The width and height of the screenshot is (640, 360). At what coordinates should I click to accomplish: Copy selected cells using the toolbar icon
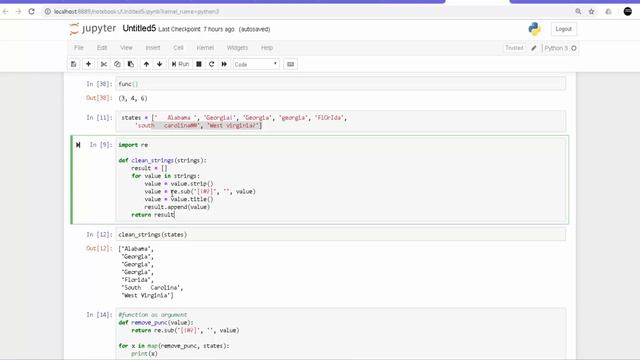point(117,64)
